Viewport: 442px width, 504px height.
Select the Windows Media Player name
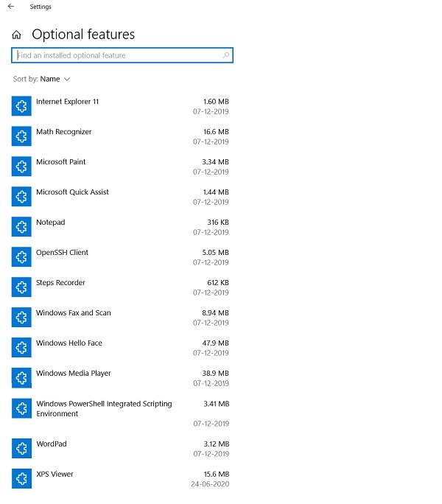[x=73, y=374]
